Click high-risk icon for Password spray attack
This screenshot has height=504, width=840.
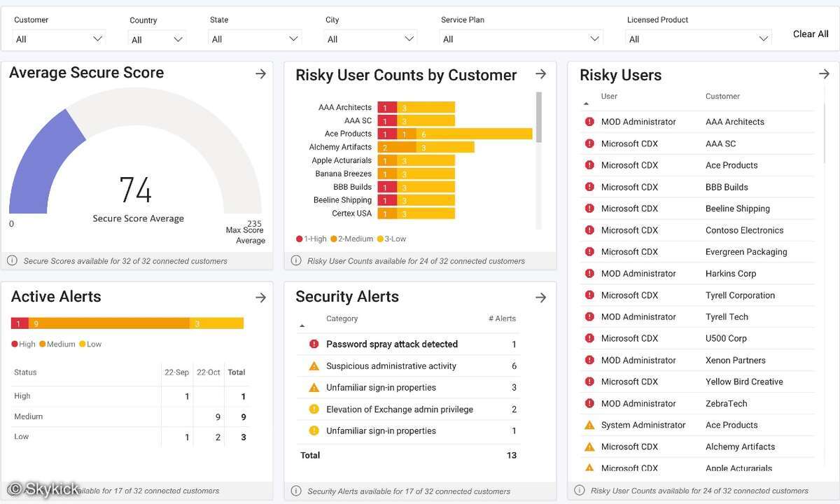pyautogui.click(x=314, y=344)
